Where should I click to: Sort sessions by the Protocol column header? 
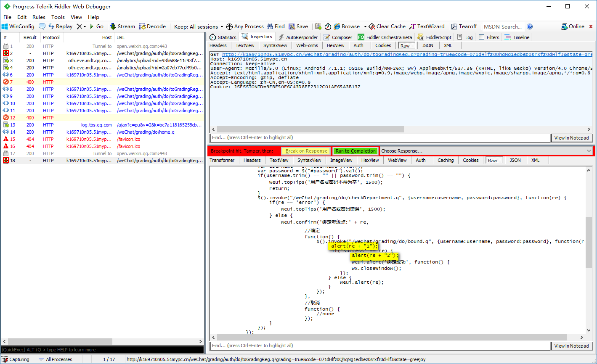pos(51,37)
